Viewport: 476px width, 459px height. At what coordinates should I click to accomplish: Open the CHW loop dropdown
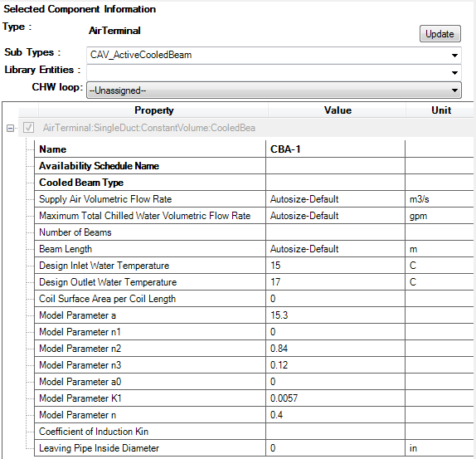click(x=274, y=90)
